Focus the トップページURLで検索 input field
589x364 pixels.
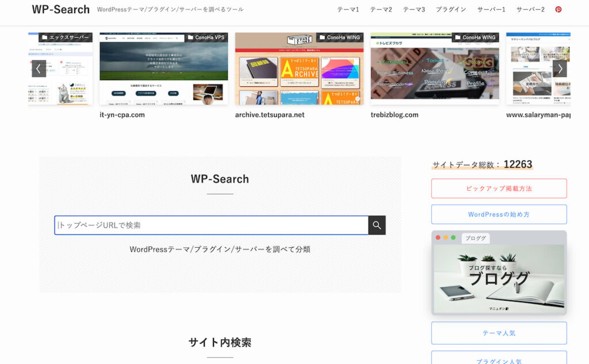[212, 225]
